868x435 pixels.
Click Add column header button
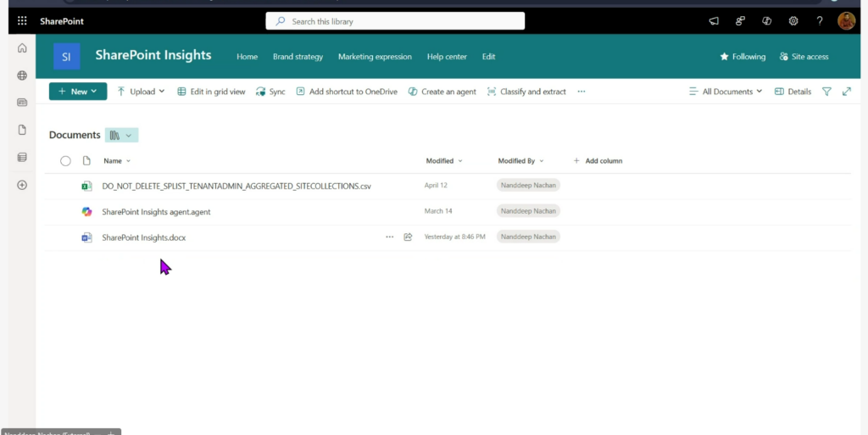click(x=598, y=160)
